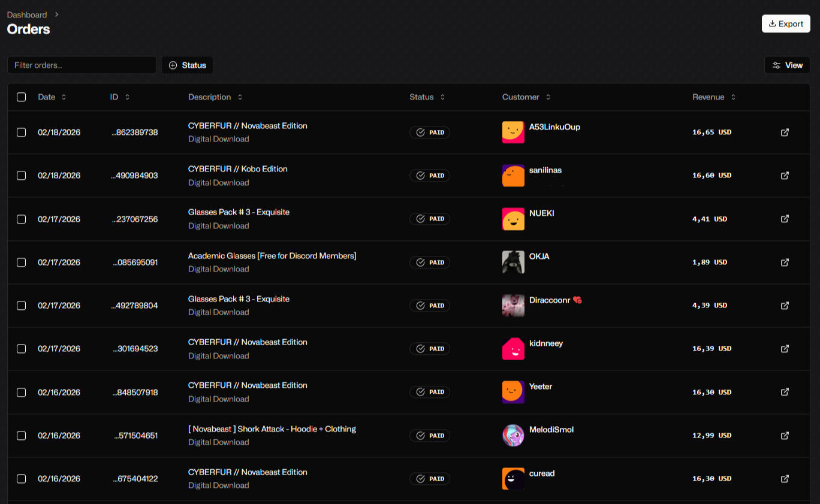Open external link for A53LinkuOup's order

coord(785,132)
